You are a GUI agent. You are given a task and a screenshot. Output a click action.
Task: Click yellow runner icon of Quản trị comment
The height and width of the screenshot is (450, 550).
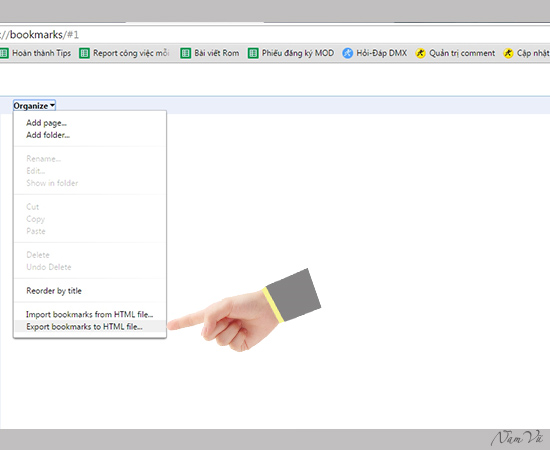(x=420, y=53)
